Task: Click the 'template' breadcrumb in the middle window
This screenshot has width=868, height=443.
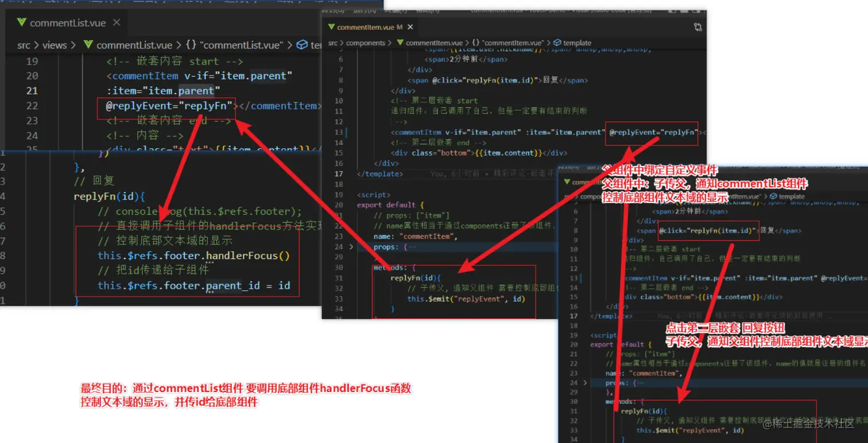Action: [x=577, y=43]
